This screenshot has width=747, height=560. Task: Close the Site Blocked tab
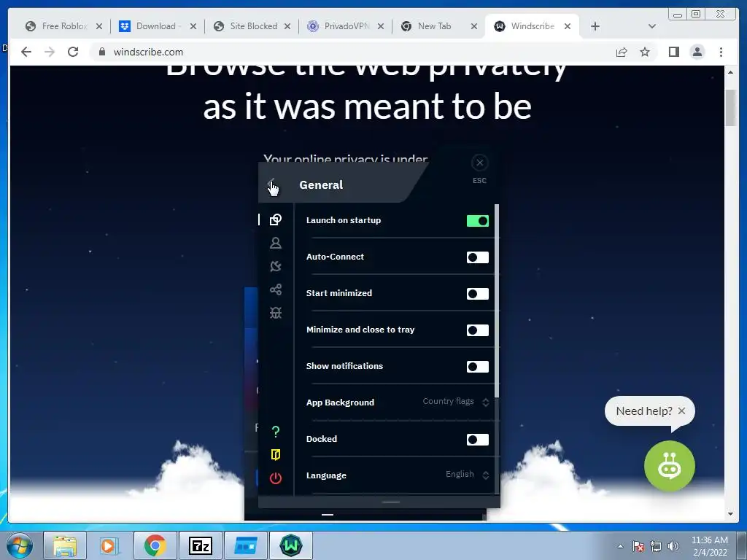pyautogui.click(x=287, y=27)
